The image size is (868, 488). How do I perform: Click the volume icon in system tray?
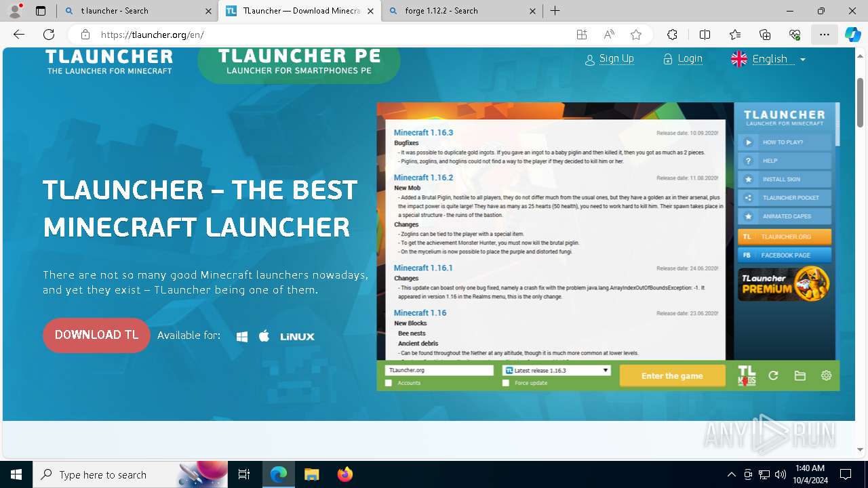tap(781, 474)
